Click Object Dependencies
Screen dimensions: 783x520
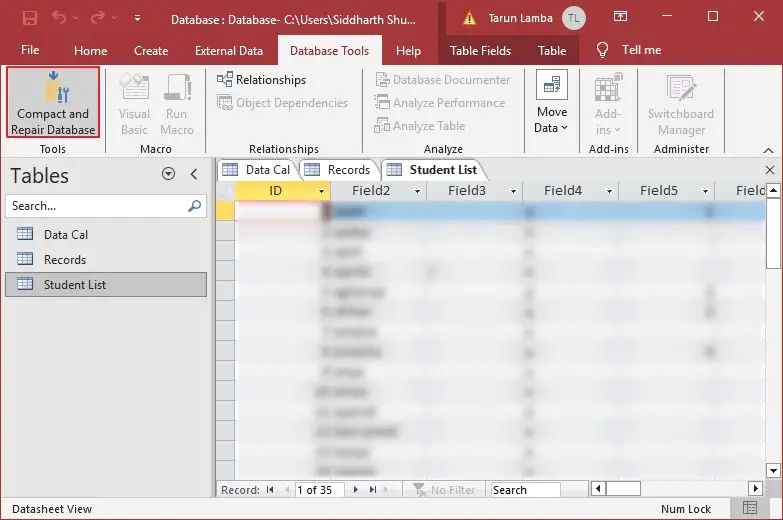point(282,103)
